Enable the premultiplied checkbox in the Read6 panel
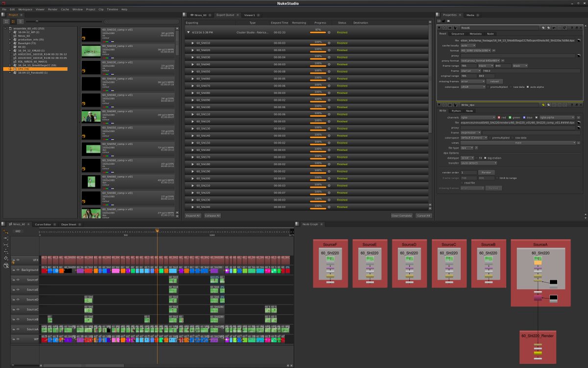The image size is (588, 368). tap(488, 86)
